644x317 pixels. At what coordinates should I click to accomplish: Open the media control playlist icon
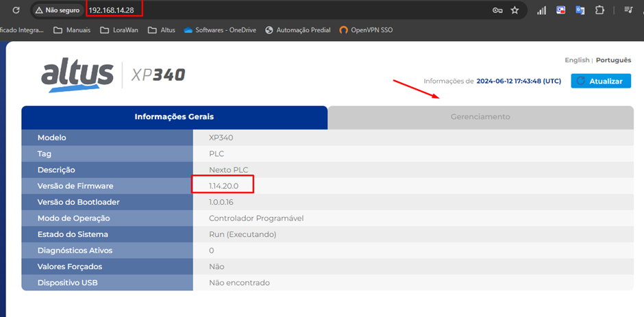[628, 10]
